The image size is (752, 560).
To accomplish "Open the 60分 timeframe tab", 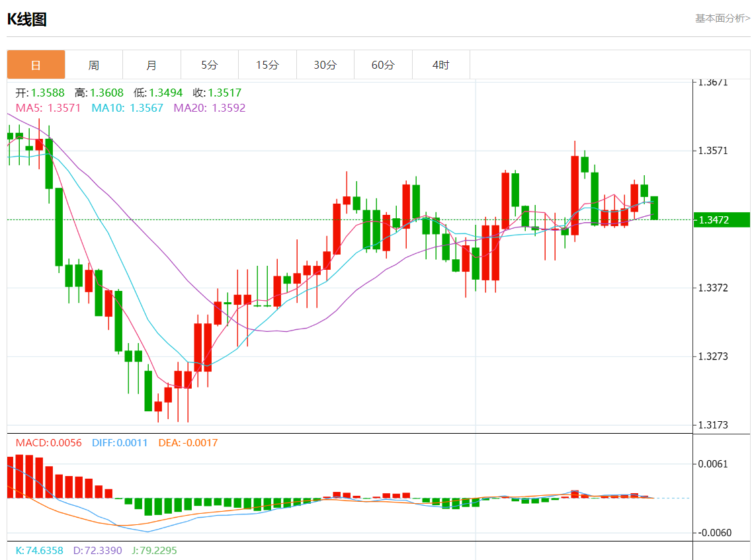I will [x=383, y=65].
